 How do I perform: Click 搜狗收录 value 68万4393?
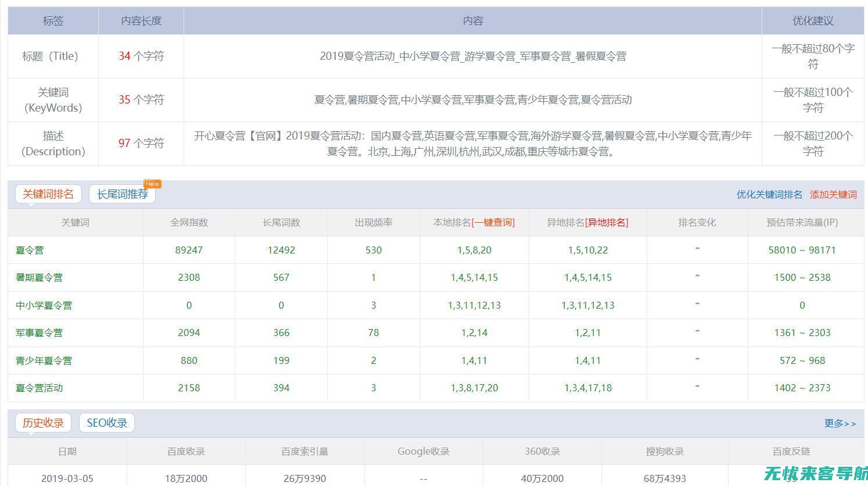pos(665,479)
